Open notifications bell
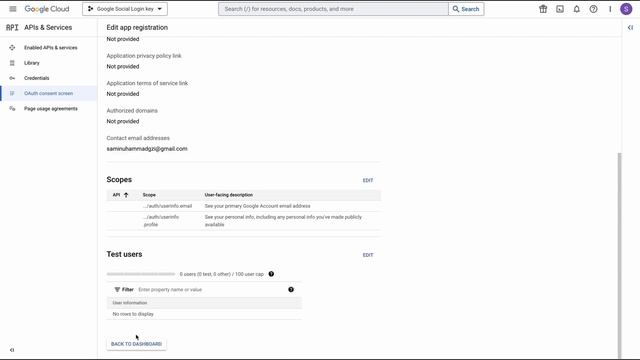 point(576,9)
